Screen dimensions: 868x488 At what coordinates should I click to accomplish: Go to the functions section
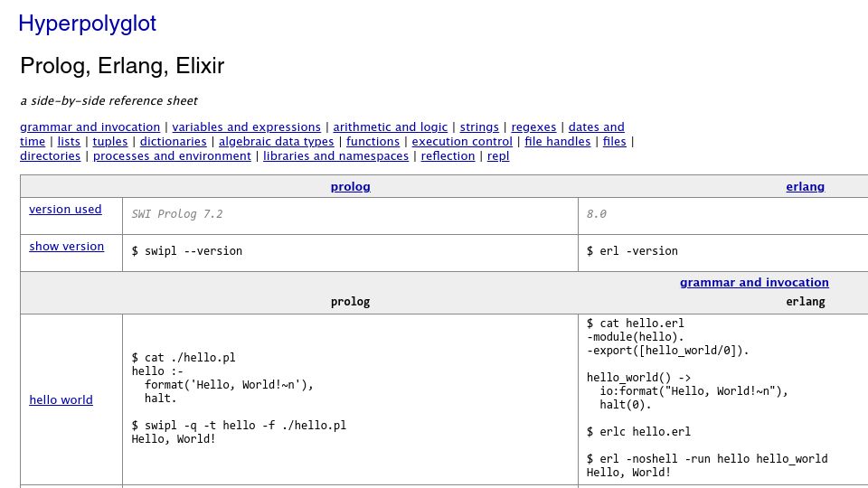[373, 142]
